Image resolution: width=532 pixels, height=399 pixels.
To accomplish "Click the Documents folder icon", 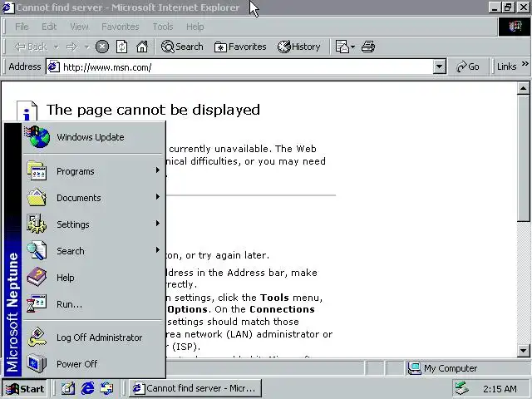I will tap(37, 198).
